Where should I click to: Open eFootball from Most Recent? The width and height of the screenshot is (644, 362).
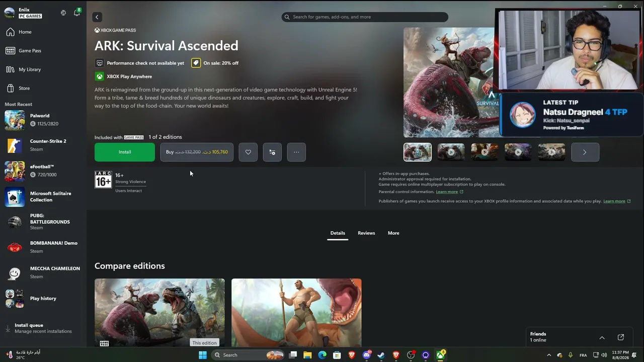43,171
